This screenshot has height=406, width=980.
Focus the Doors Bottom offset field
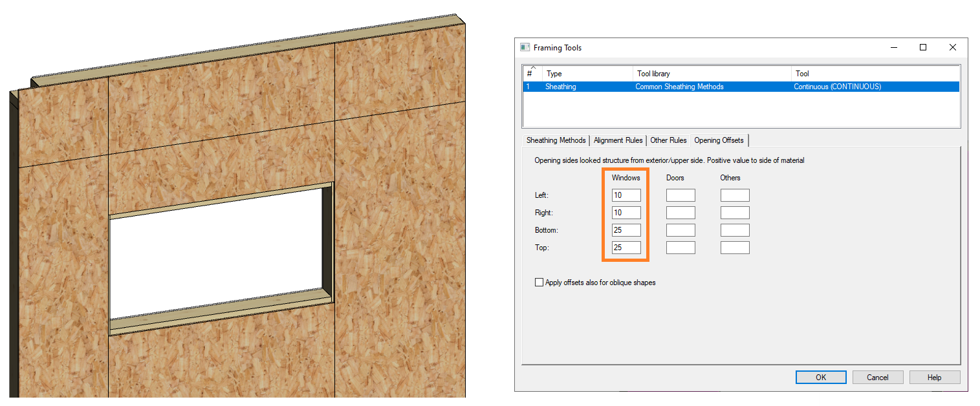pyautogui.click(x=681, y=230)
